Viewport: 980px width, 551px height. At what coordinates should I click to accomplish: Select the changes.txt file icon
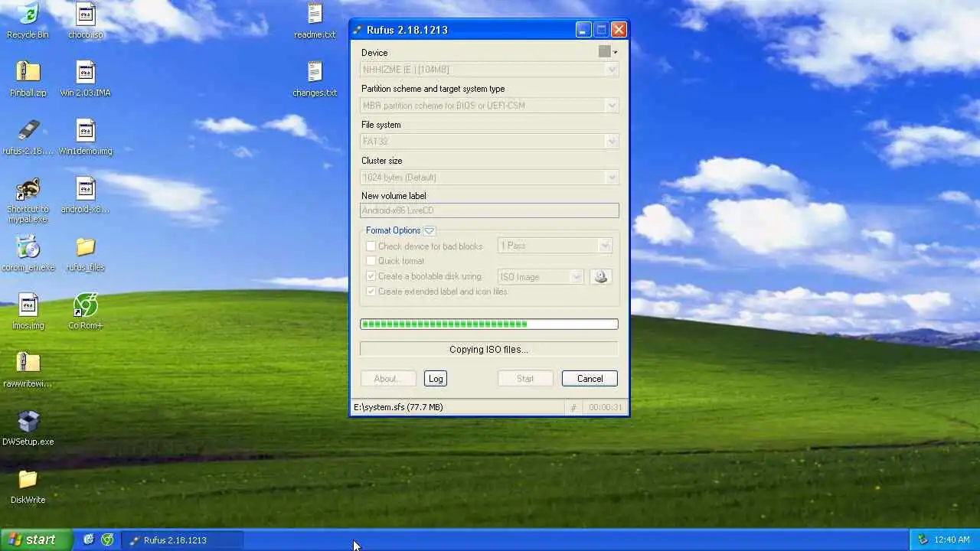[x=315, y=72]
